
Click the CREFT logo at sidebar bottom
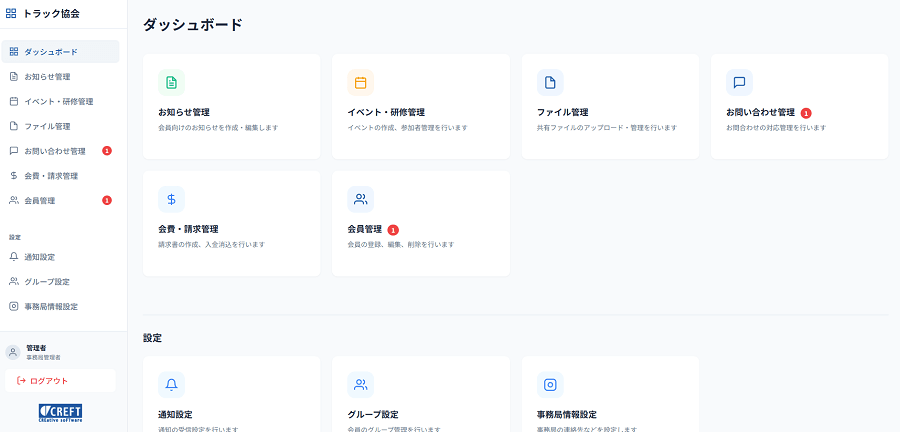[60, 412]
